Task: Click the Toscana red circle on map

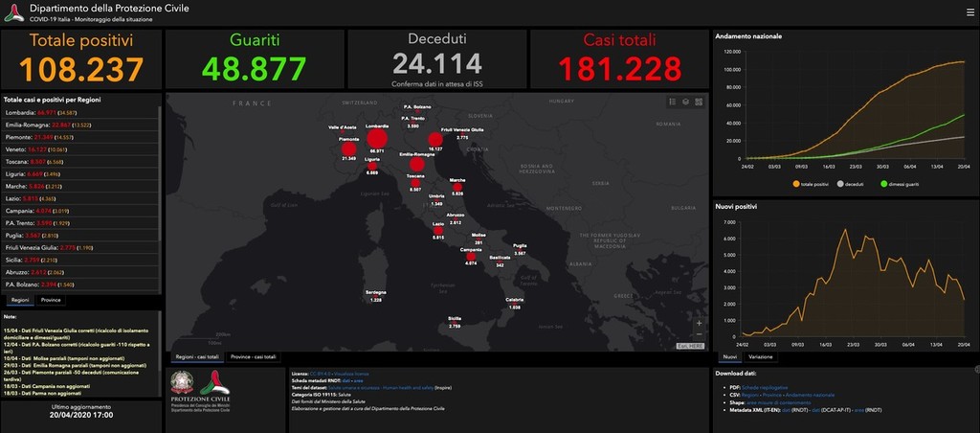Action: click(x=415, y=183)
